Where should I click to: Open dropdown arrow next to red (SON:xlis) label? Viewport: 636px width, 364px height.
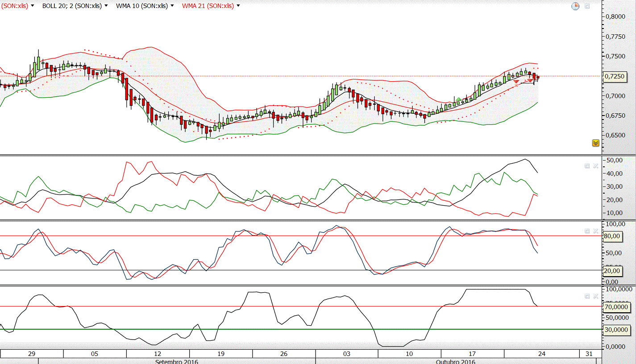click(x=33, y=6)
